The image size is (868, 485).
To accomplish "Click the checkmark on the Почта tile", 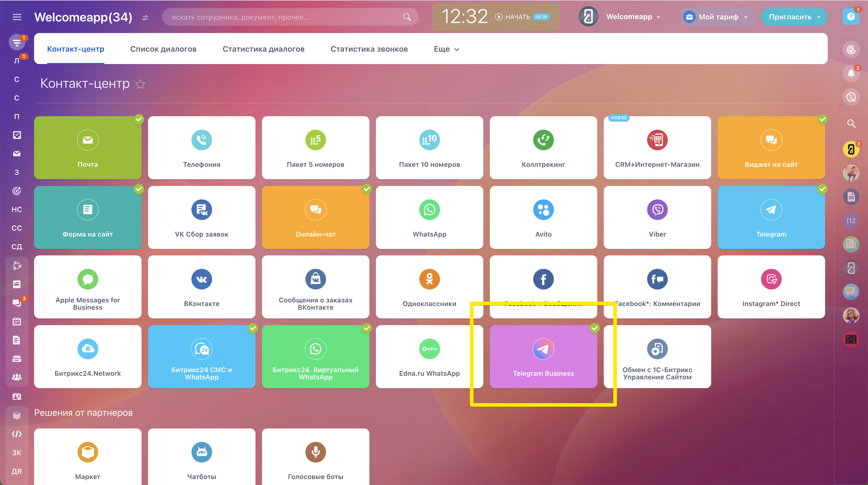I will (x=139, y=119).
